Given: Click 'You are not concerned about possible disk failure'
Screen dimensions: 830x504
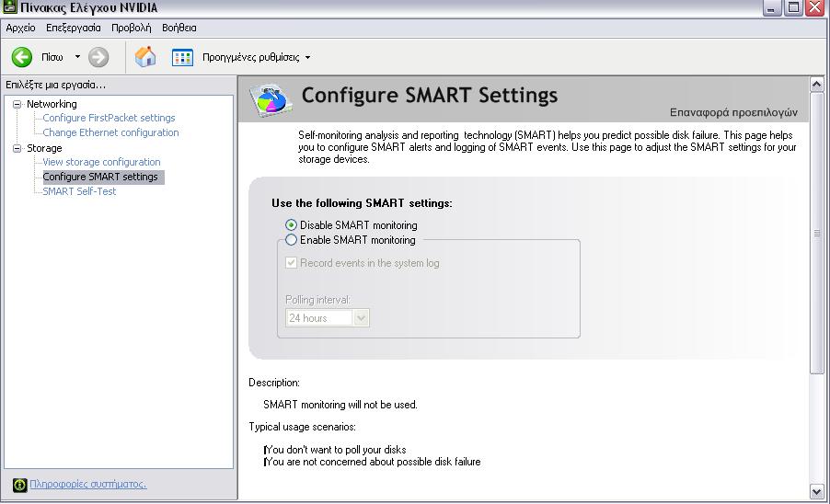Looking at the screenshot, I should pos(373,462).
